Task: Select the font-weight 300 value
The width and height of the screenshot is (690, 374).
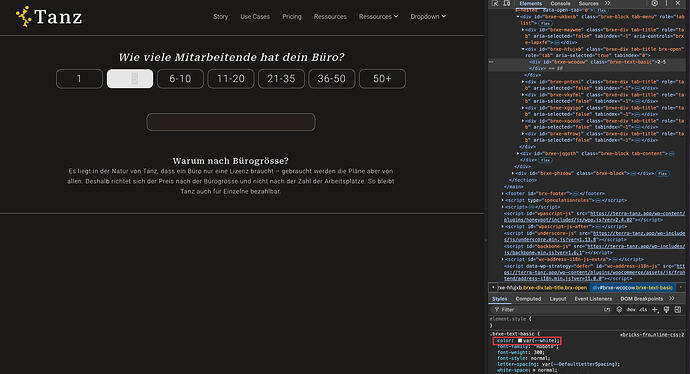Action: (540, 352)
